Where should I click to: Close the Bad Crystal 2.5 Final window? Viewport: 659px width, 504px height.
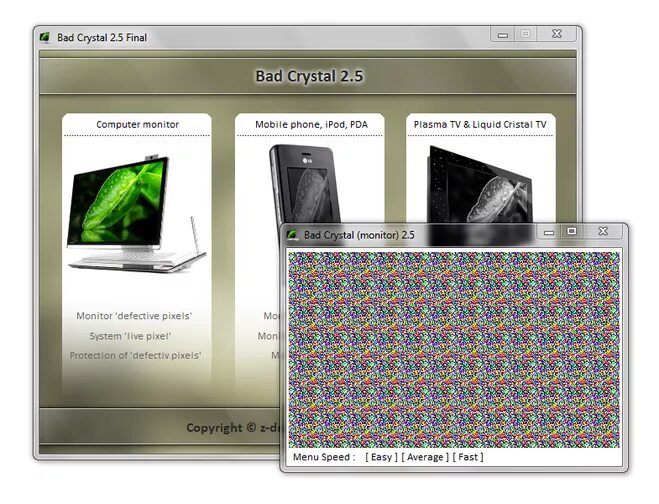coord(557,34)
